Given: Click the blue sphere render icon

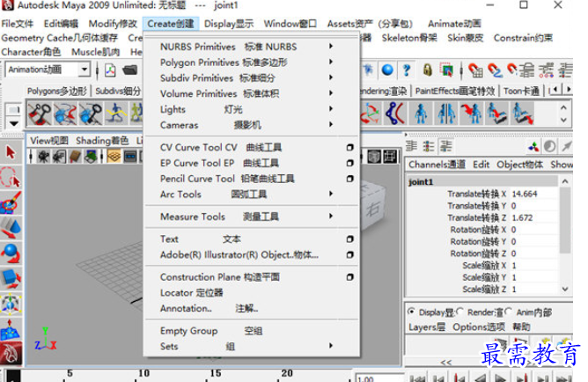Looking at the screenshot, I should coord(387,70).
